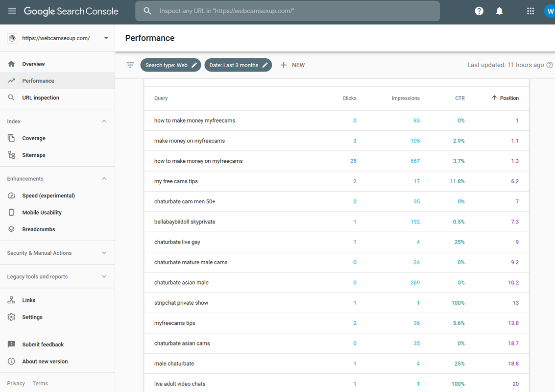Open the help question mark icon

point(479,11)
